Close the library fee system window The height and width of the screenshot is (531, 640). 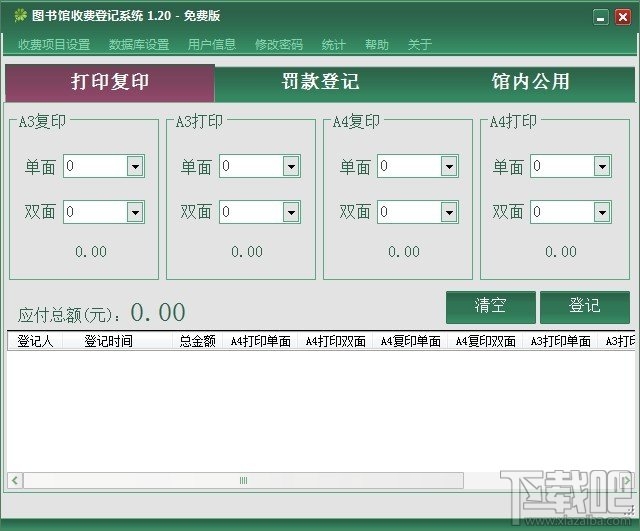pos(623,17)
